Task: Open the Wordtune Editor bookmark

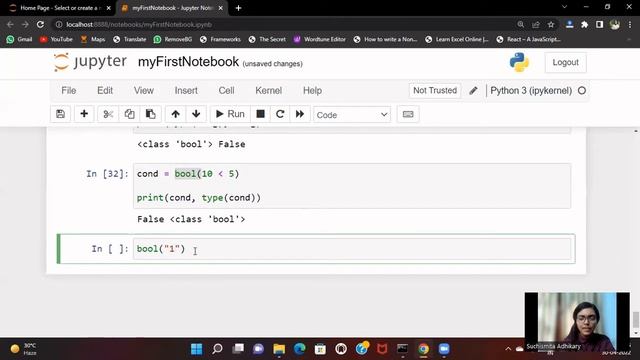Action: [x=320, y=39]
